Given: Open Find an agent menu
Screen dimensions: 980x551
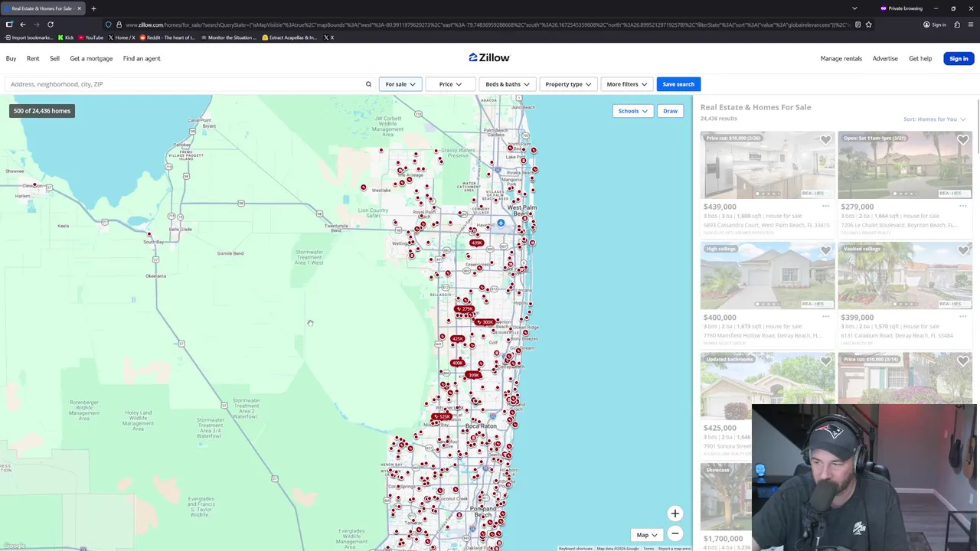Looking at the screenshot, I should click(142, 58).
